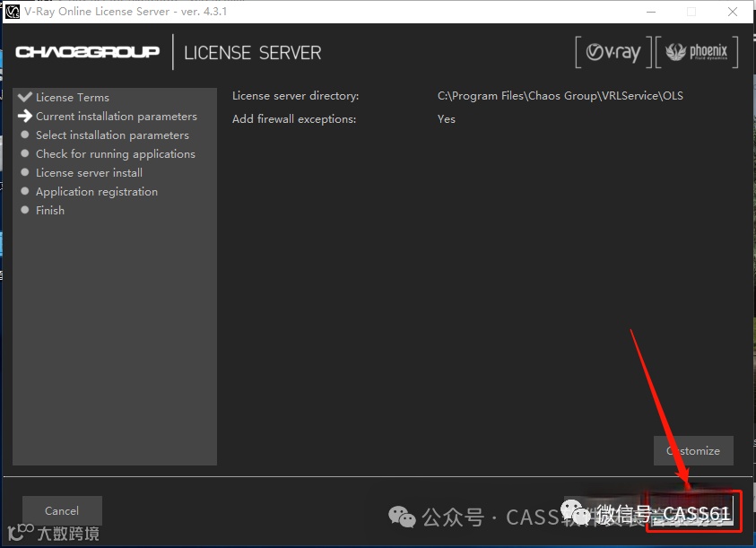Click the installer icon in title bar
756x548 pixels.
[x=12, y=11]
